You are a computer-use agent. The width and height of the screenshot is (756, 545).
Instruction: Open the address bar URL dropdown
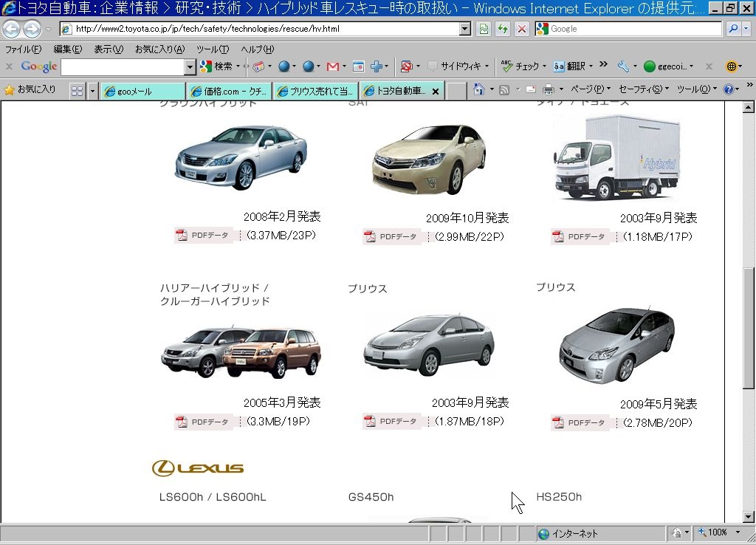(x=465, y=29)
